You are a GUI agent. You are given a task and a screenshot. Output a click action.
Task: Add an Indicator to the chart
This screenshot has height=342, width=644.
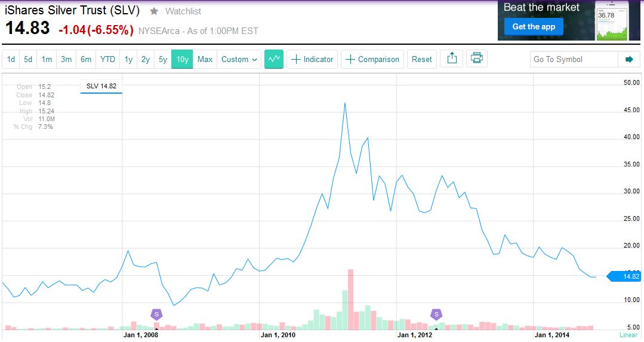pyautogui.click(x=312, y=59)
